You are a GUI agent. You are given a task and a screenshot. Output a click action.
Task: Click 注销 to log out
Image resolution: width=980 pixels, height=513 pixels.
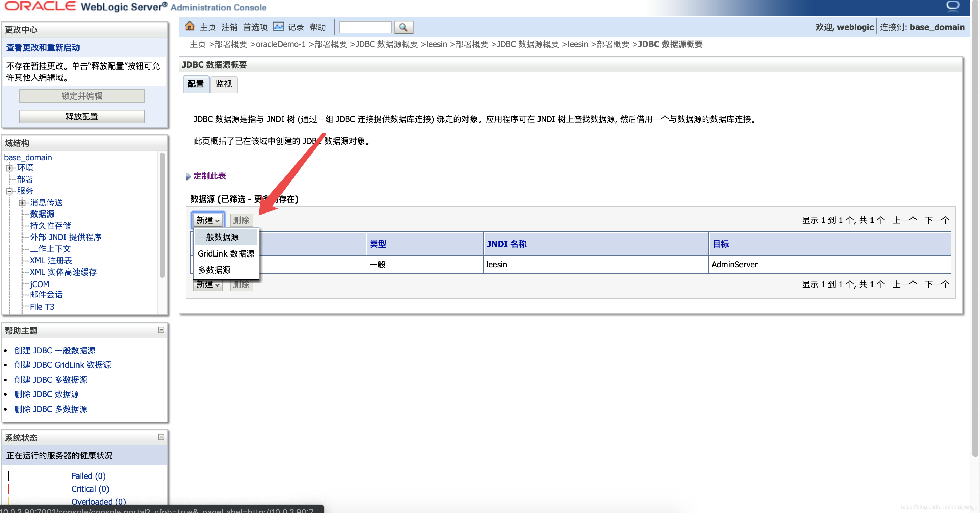point(229,27)
